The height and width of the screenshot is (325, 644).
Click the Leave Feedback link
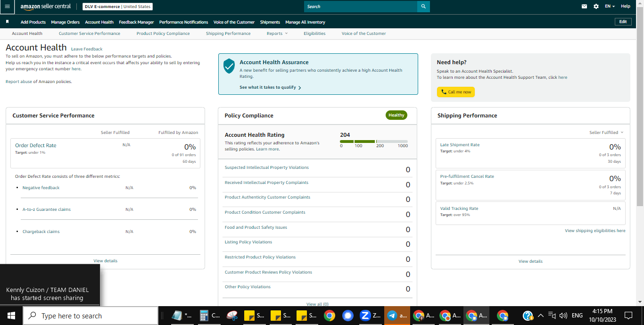tap(87, 49)
